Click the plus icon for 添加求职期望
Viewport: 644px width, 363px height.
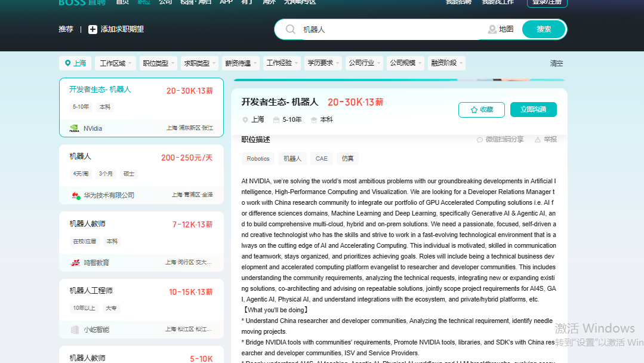(x=93, y=29)
